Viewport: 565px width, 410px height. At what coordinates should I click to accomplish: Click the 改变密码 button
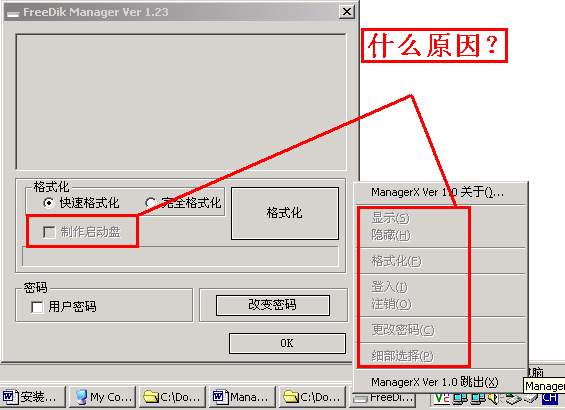click(273, 306)
